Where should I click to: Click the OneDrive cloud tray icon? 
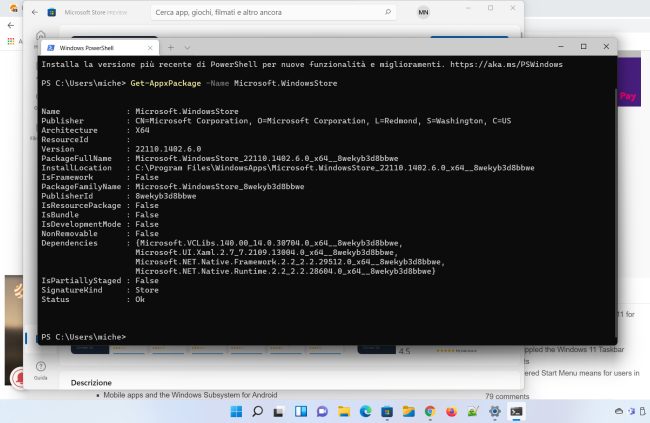click(x=619, y=411)
